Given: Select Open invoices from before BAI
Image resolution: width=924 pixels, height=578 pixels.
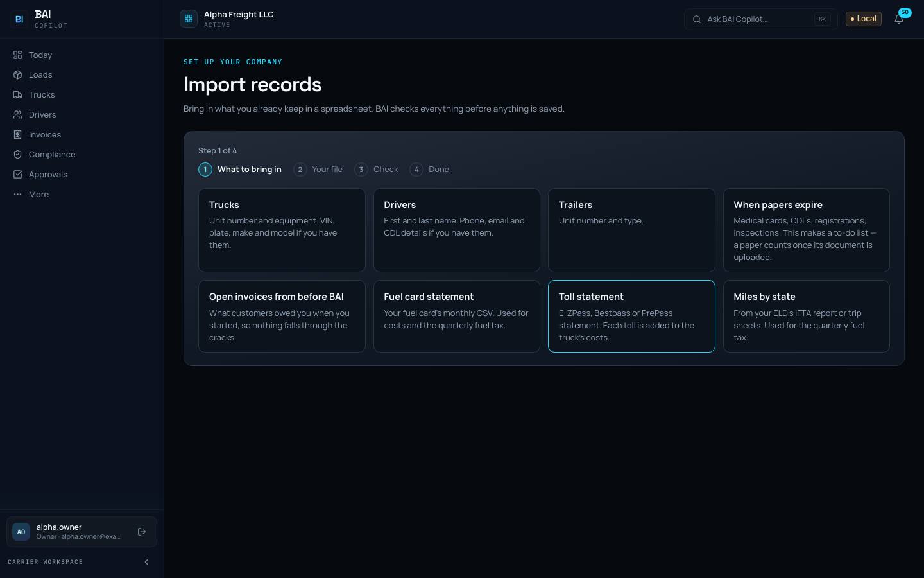Looking at the screenshot, I should pyautogui.click(x=282, y=316).
